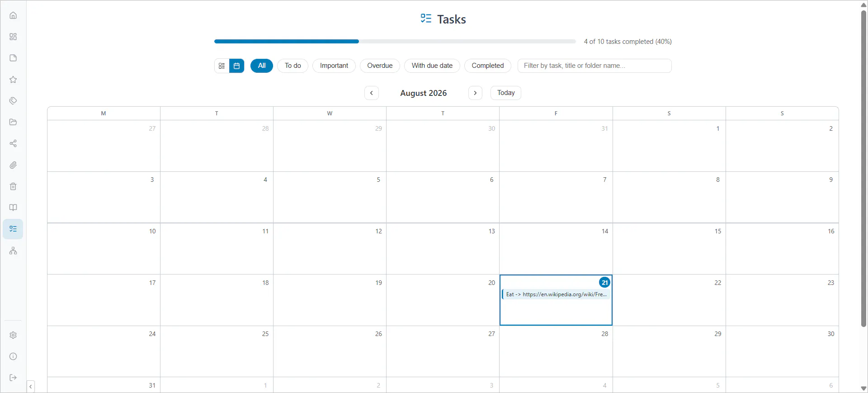Select day 30 in the last column
The width and height of the screenshot is (868, 393).
click(x=782, y=351)
